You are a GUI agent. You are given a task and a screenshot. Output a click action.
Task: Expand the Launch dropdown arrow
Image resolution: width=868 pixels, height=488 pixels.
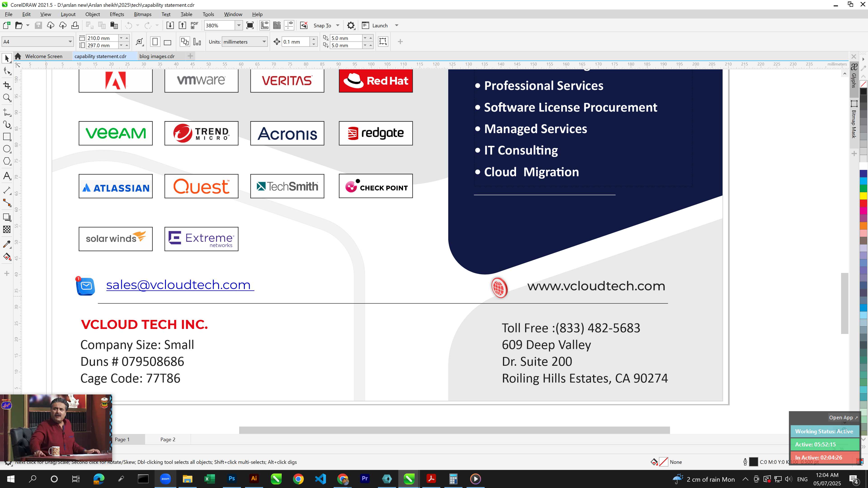tap(397, 26)
